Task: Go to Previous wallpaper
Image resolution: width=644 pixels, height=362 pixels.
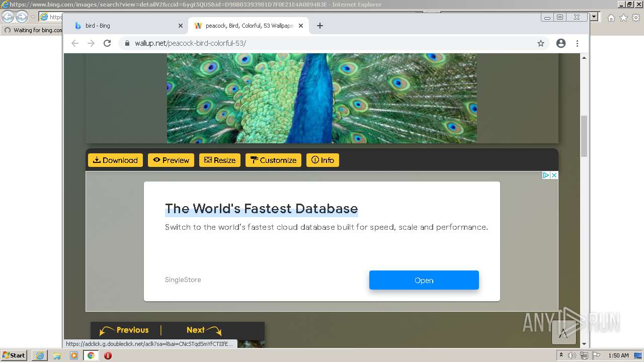Action: [125, 330]
